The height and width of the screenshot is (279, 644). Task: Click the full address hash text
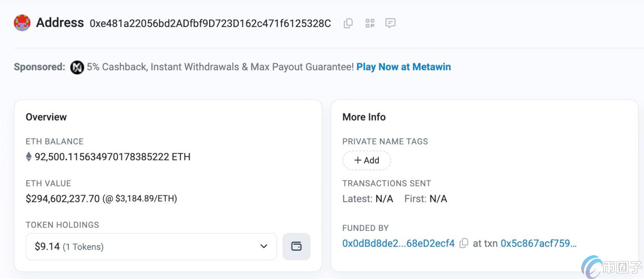pyautogui.click(x=210, y=23)
